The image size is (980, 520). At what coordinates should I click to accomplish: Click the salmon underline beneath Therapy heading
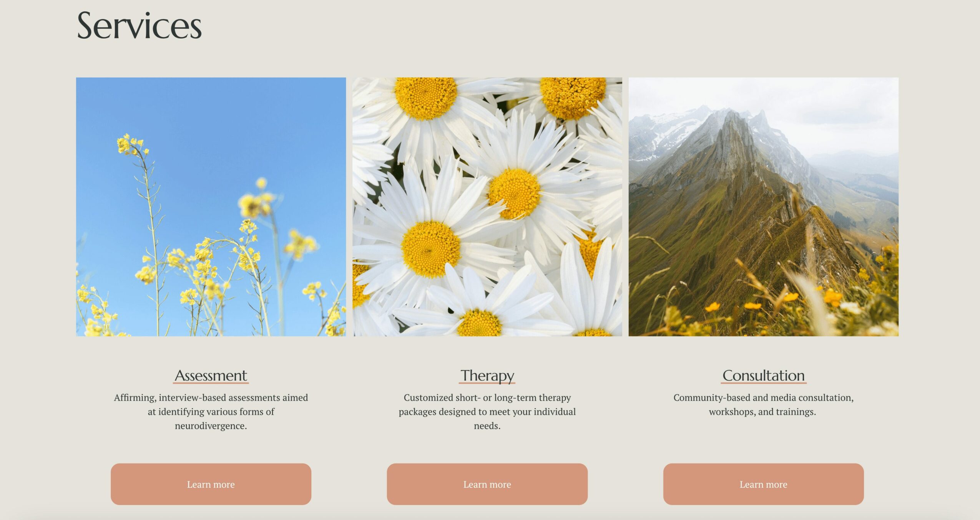[487, 383]
